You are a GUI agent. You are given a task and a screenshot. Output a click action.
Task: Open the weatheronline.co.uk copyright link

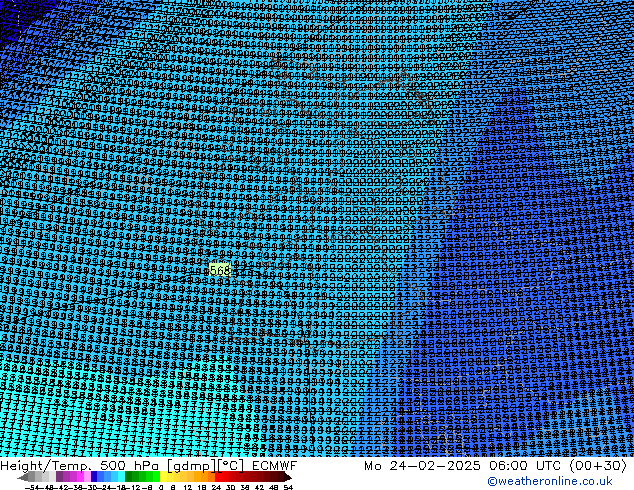[x=549, y=481]
